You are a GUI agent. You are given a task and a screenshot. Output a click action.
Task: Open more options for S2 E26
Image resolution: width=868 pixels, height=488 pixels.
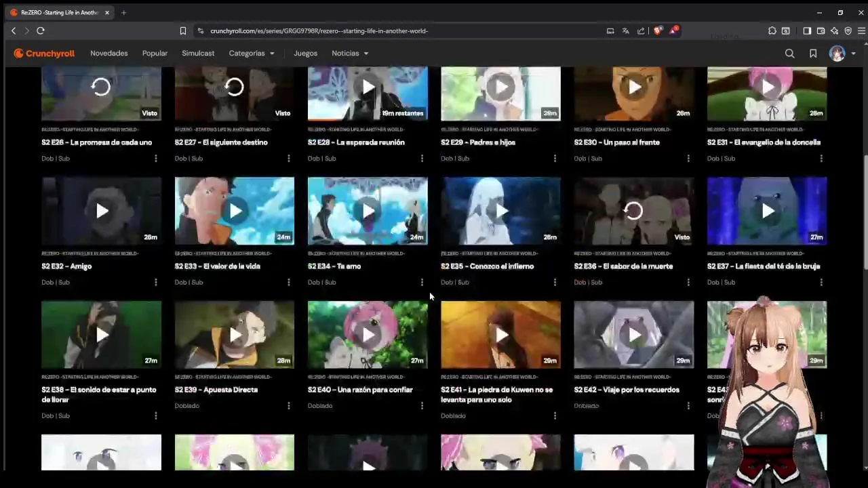[x=155, y=159]
